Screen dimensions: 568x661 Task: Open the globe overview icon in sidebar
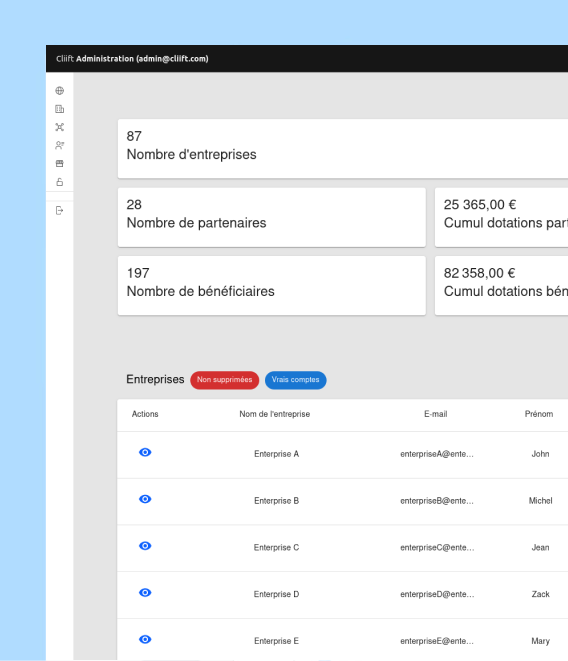[x=59, y=91]
